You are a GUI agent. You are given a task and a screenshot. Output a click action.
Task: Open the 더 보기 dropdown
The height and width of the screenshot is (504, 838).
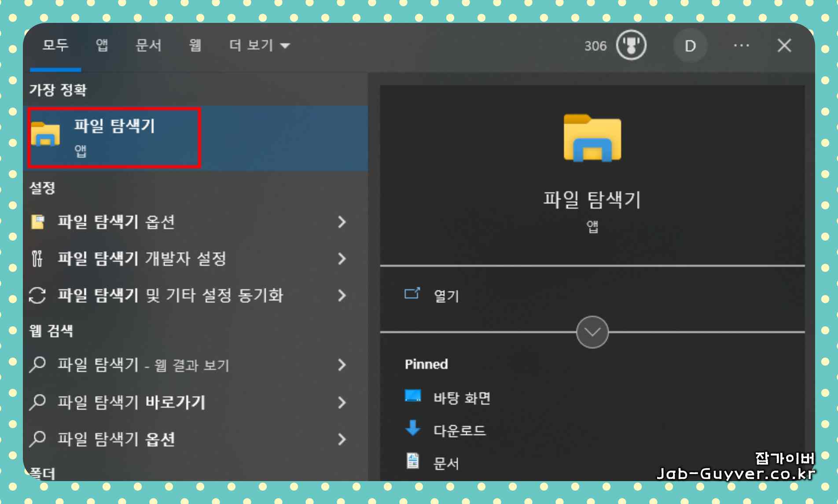click(x=259, y=45)
